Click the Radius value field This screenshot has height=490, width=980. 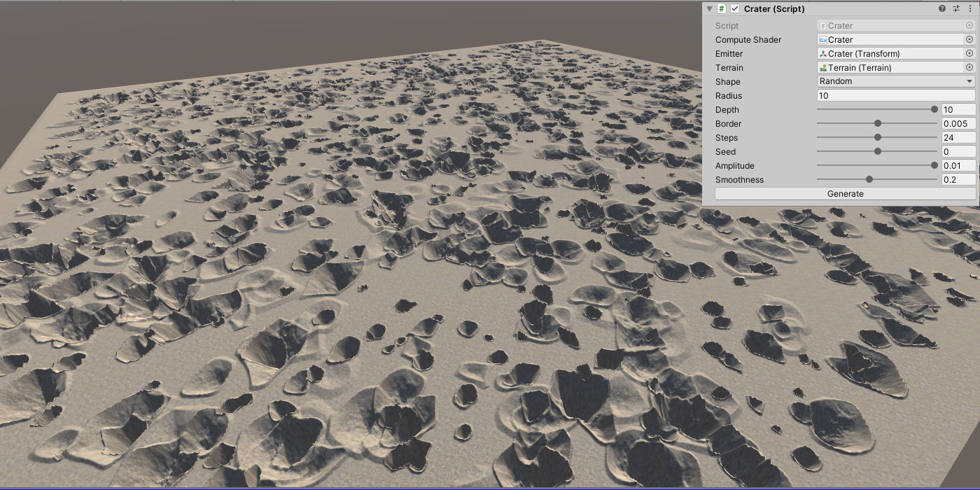pos(896,95)
